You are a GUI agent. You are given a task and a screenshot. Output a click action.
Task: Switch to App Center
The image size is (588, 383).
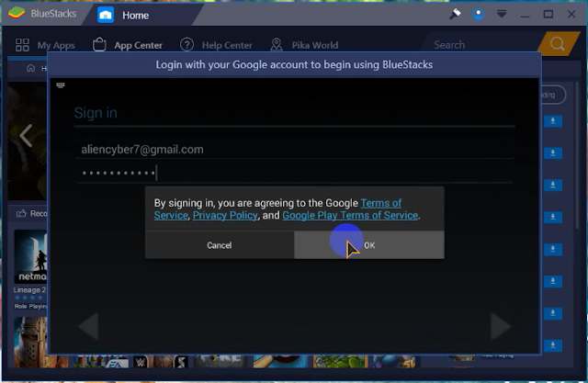(x=138, y=45)
